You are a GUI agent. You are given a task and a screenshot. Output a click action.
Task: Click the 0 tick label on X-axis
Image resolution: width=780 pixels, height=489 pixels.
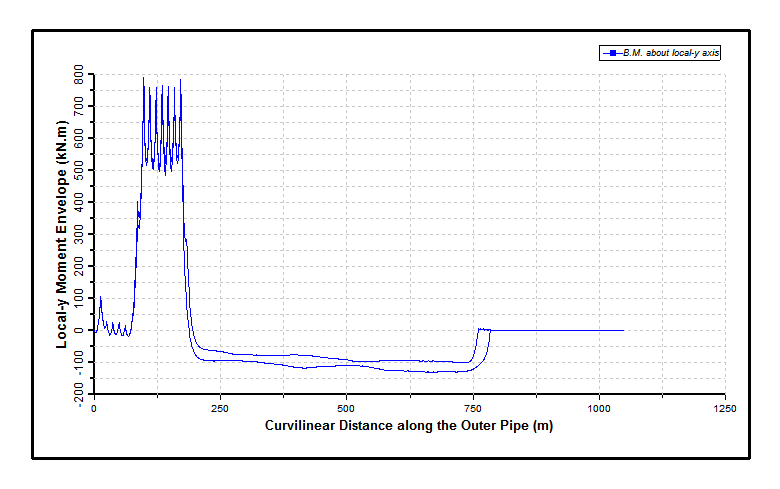[x=94, y=408]
